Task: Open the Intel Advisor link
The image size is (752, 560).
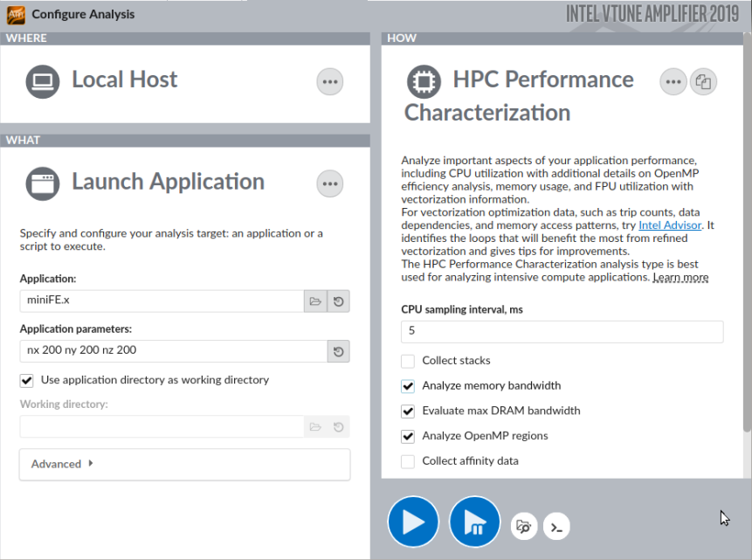Action: tap(671, 225)
